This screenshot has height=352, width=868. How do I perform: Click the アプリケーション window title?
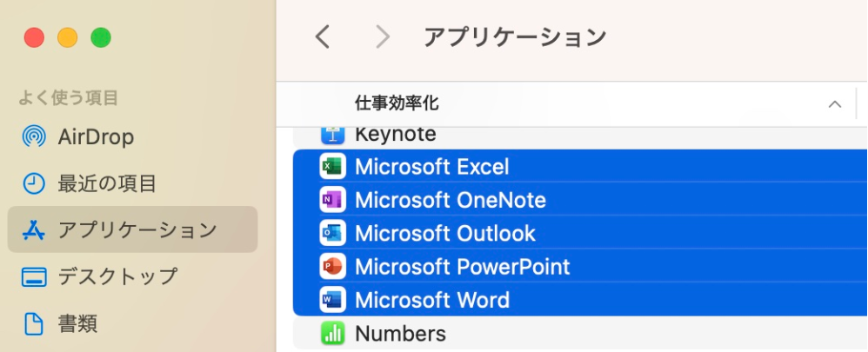(x=514, y=37)
